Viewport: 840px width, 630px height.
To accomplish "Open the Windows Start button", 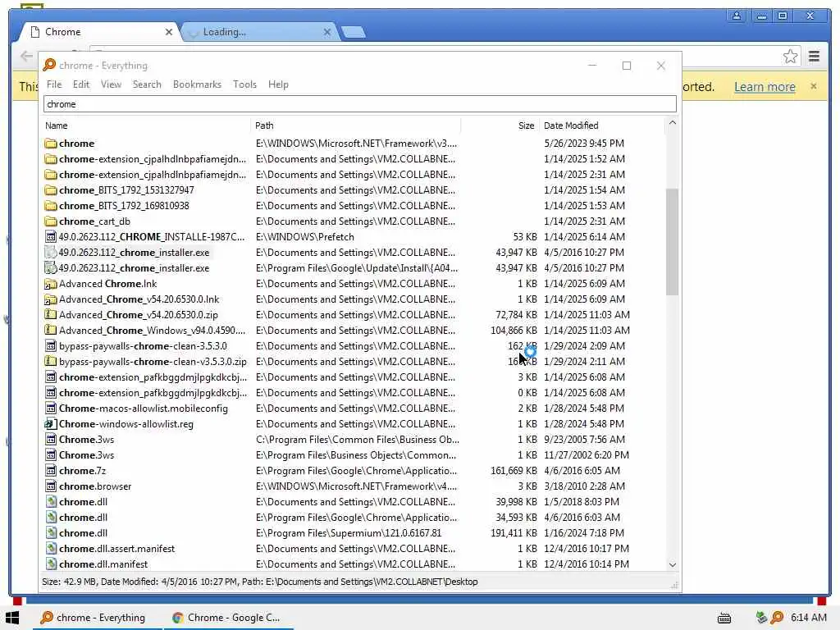I will [12, 618].
